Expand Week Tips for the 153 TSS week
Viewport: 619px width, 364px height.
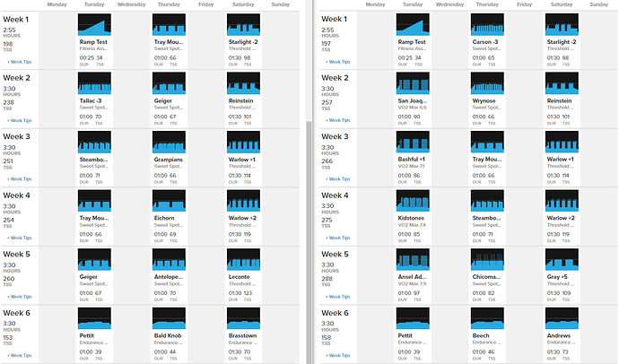pyautogui.click(x=20, y=355)
